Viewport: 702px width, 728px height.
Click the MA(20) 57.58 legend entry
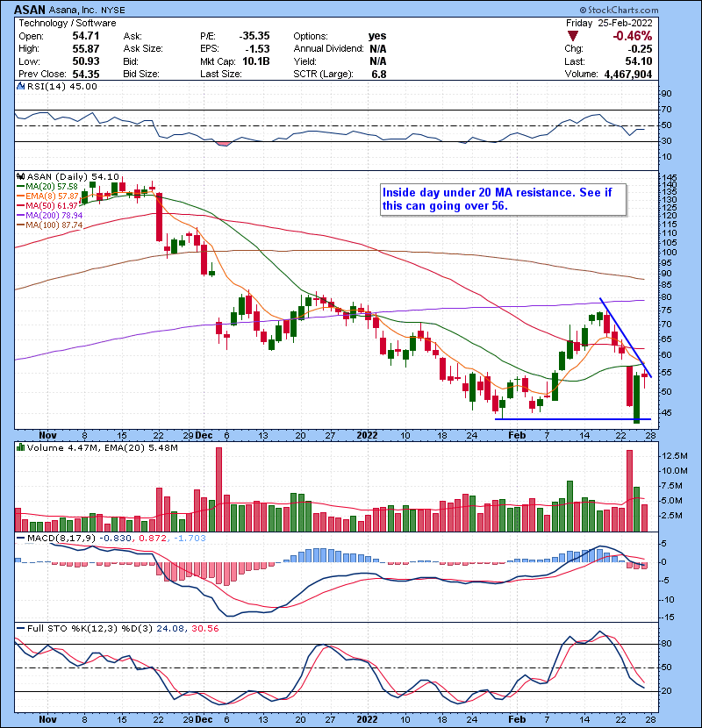pos(47,186)
